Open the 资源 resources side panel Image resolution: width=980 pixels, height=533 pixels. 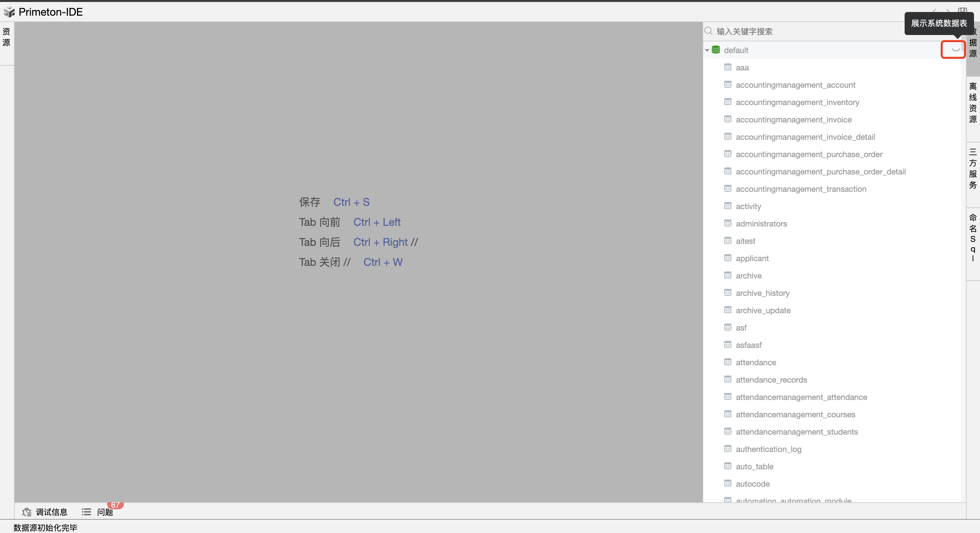(6, 37)
